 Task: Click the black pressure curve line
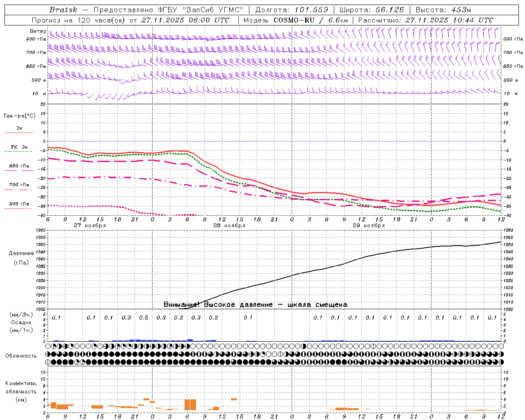pyautogui.click(x=345, y=264)
